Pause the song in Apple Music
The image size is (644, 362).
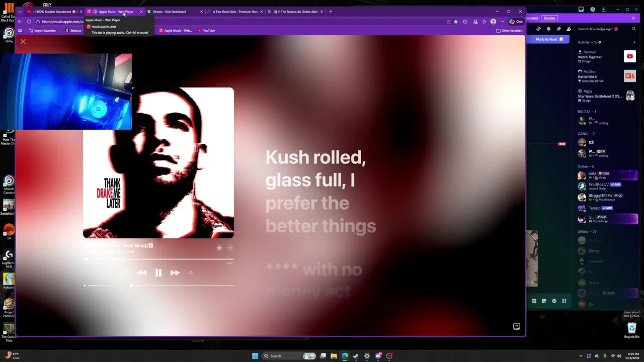(158, 273)
